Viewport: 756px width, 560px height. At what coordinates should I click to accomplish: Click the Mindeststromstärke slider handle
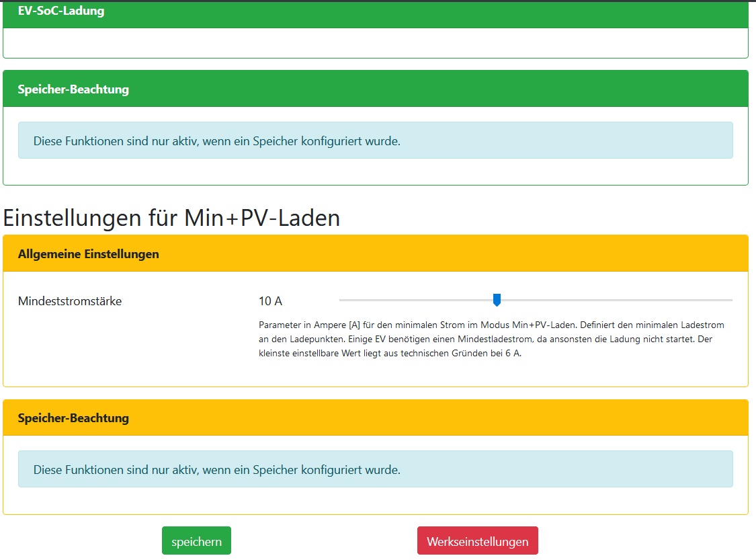[x=497, y=300]
